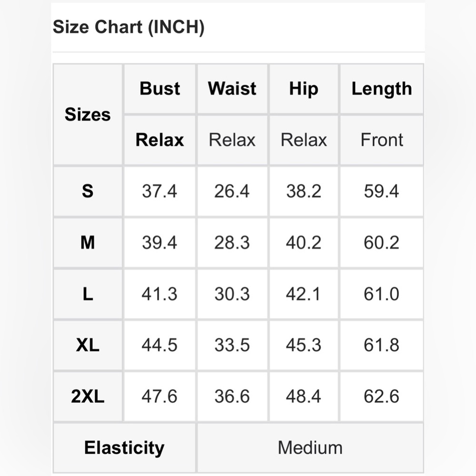This screenshot has width=476, height=476.
Task: Select the bold Relax cell under Bust
Action: tap(159, 140)
